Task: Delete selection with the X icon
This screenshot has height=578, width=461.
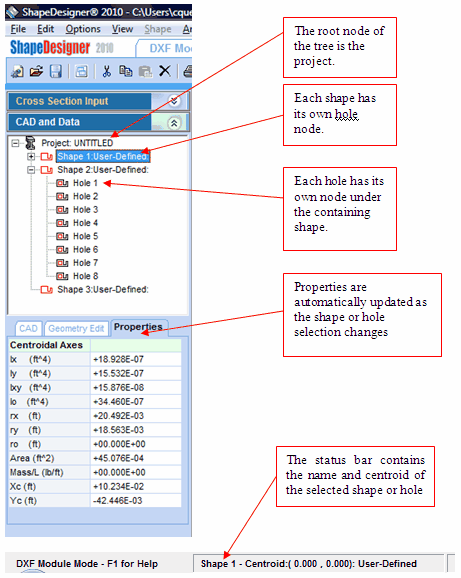Action: [x=165, y=71]
